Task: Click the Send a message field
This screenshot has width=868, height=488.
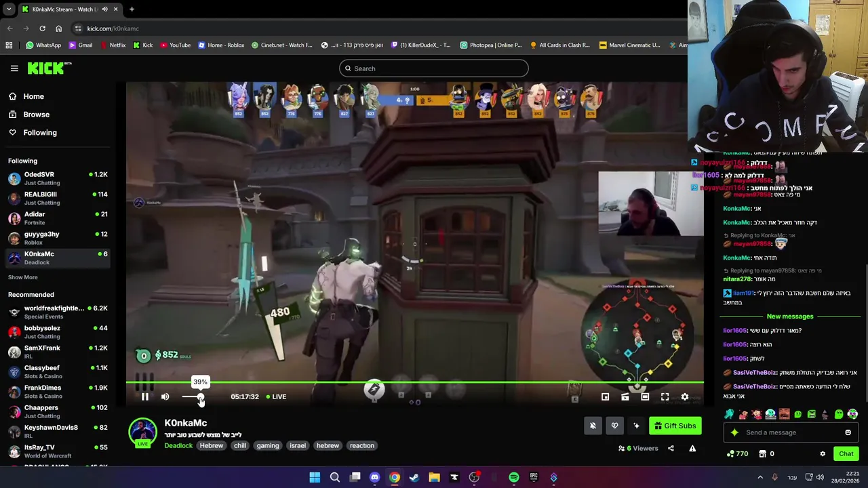Action: tap(790, 432)
